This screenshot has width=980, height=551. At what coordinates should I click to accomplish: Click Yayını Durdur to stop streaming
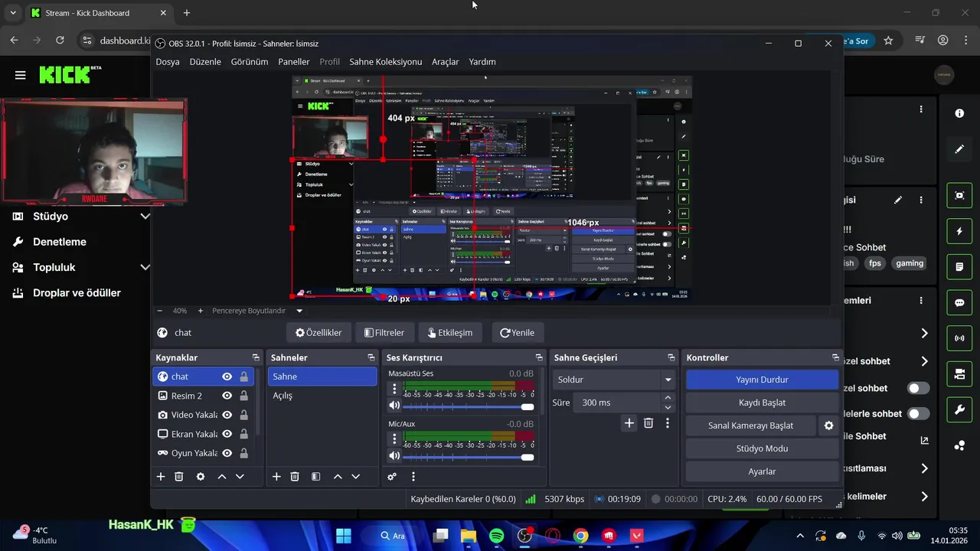(762, 380)
